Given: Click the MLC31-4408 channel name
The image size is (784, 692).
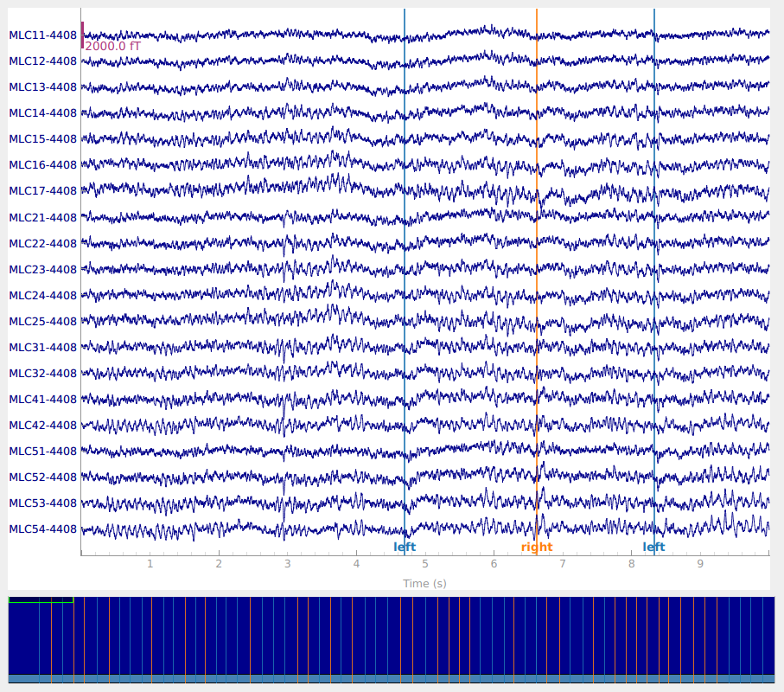Looking at the screenshot, I should (43, 348).
